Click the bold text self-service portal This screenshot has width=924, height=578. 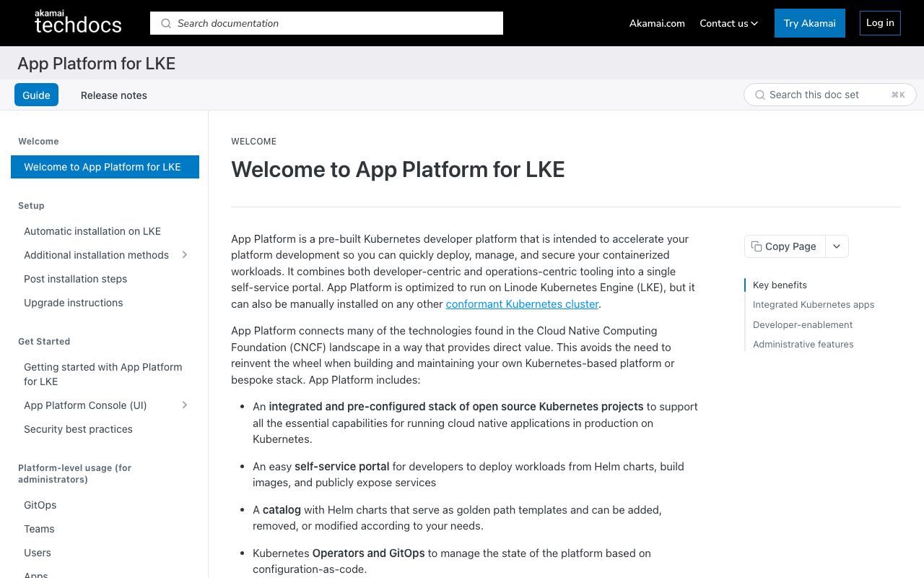tap(342, 467)
